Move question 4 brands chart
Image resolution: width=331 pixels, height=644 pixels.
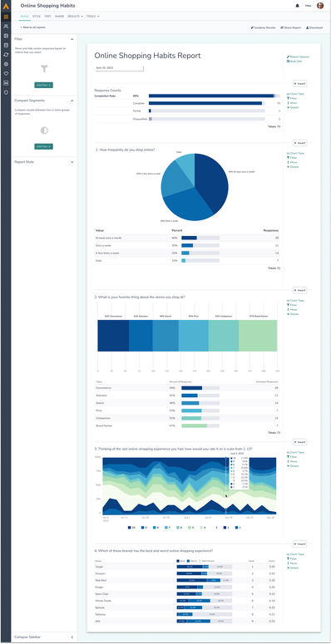click(x=292, y=563)
